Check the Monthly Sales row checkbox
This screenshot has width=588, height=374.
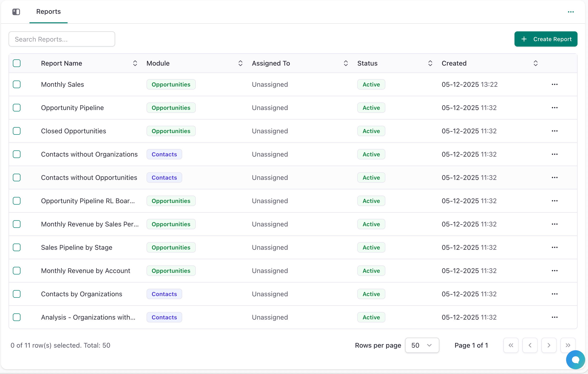coord(17,84)
